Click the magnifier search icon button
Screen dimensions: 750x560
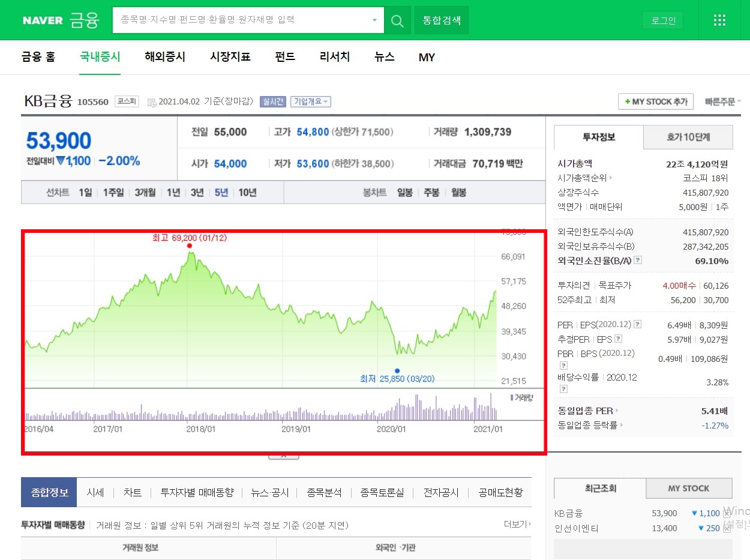click(397, 20)
